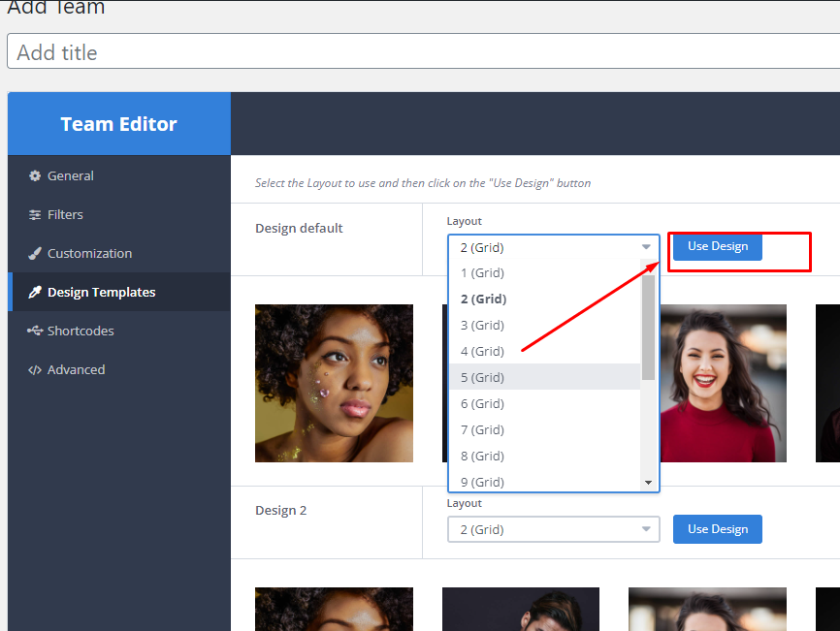
Task: Select the highlighted 5 (Grid) option
Action: click(545, 377)
